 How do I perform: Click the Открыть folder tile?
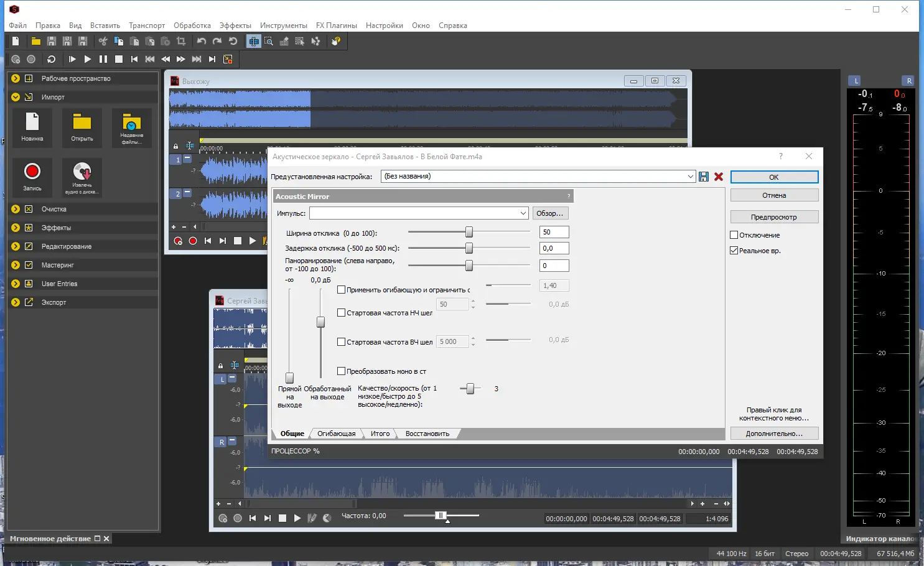(82, 127)
